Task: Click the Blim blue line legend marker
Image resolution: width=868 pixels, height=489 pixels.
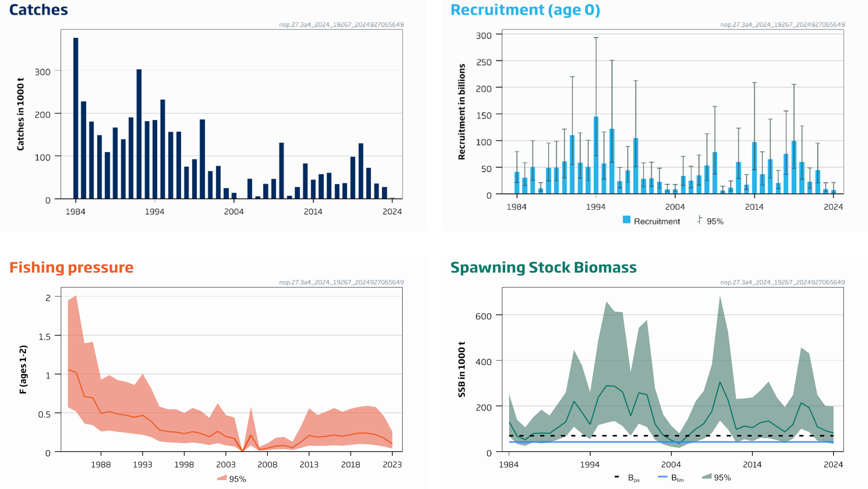Action: (662, 477)
